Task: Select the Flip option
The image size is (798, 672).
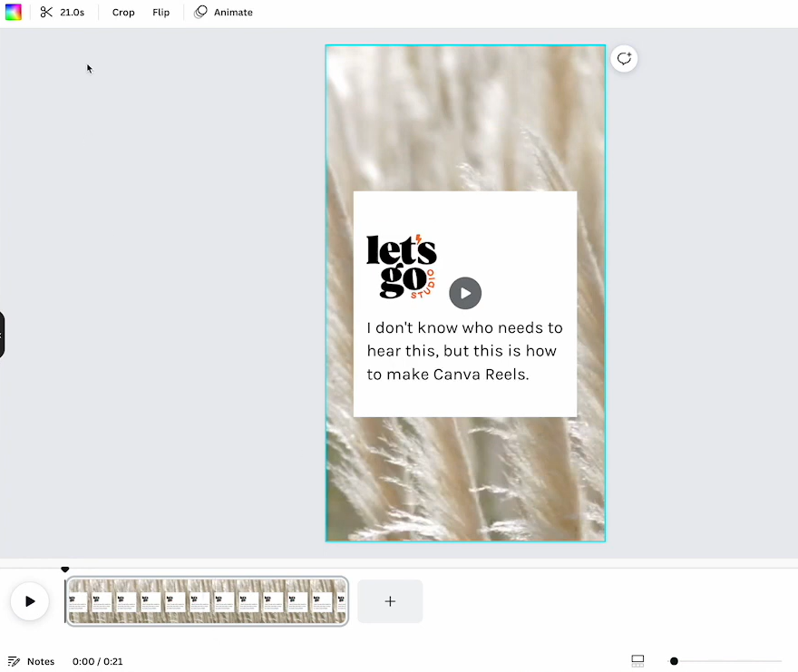Action: [x=161, y=13]
